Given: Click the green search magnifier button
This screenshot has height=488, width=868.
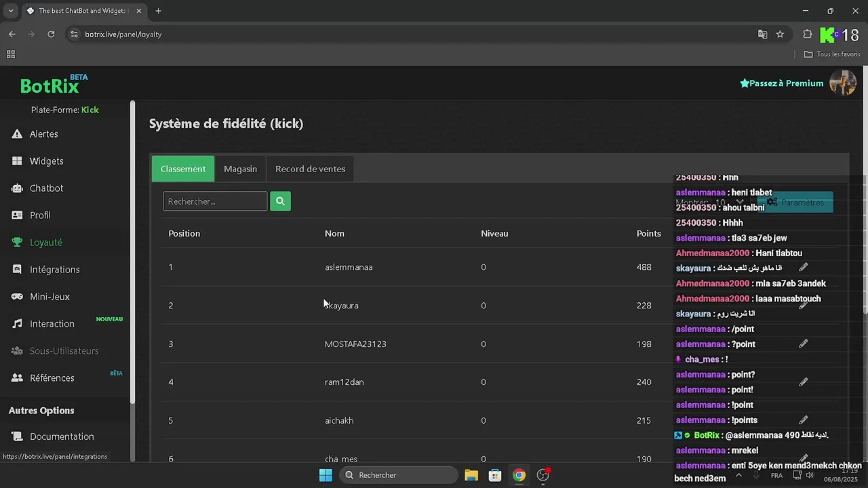Looking at the screenshot, I should 280,201.
